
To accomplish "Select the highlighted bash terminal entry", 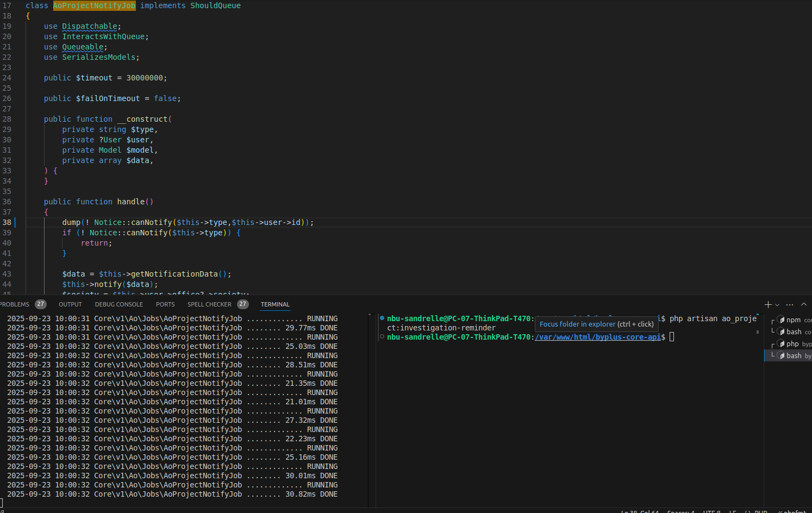I will click(x=789, y=356).
